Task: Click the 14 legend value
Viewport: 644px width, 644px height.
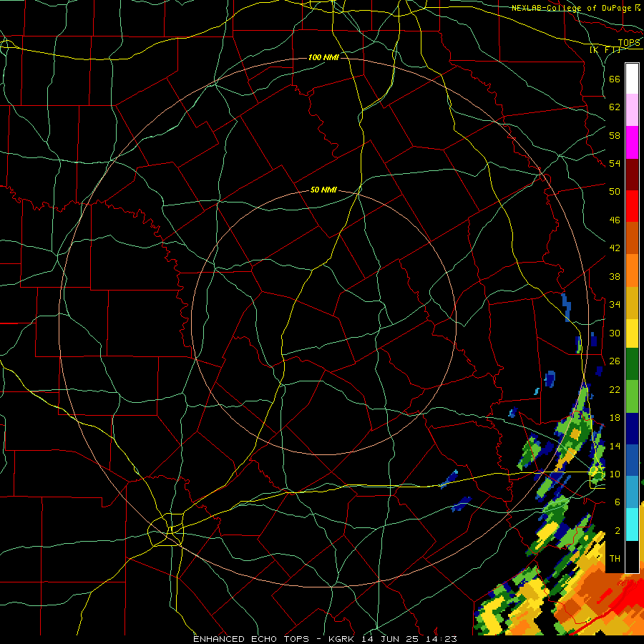Action: pyautogui.click(x=615, y=446)
